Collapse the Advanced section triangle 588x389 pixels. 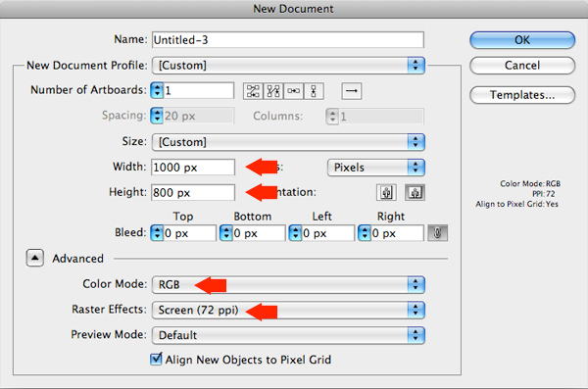coord(35,258)
